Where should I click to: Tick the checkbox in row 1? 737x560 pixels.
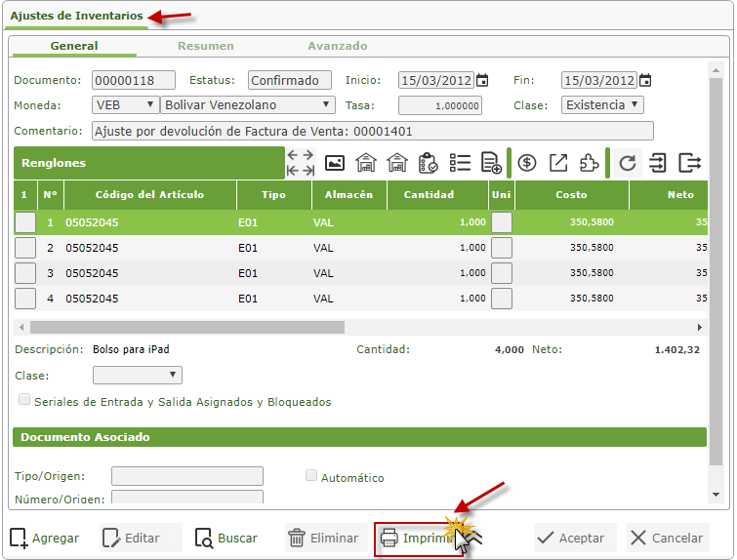(x=25, y=222)
